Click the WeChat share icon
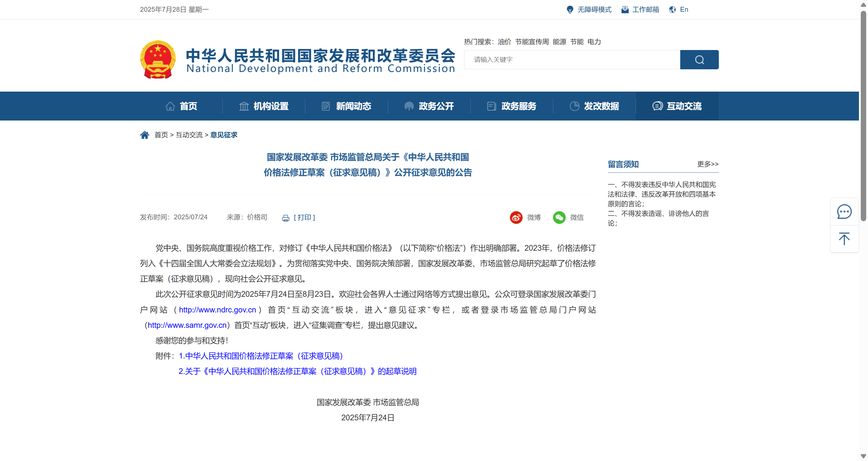The width and height of the screenshot is (868, 461). click(x=559, y=218)
